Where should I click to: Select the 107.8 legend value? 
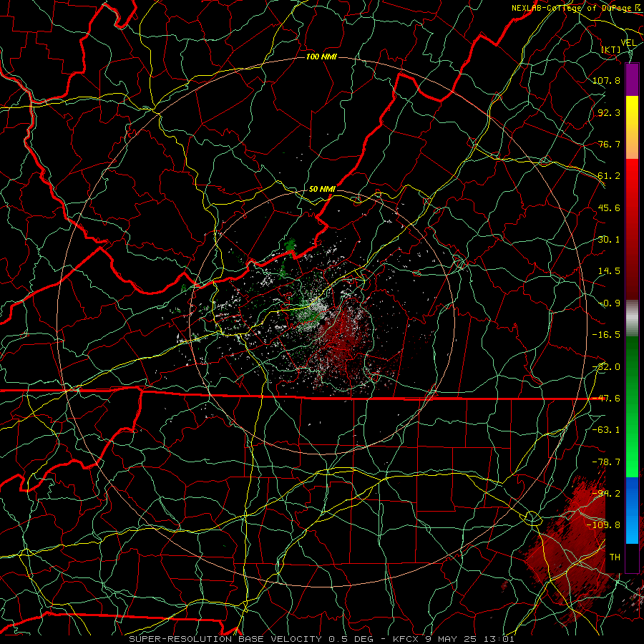606,80
